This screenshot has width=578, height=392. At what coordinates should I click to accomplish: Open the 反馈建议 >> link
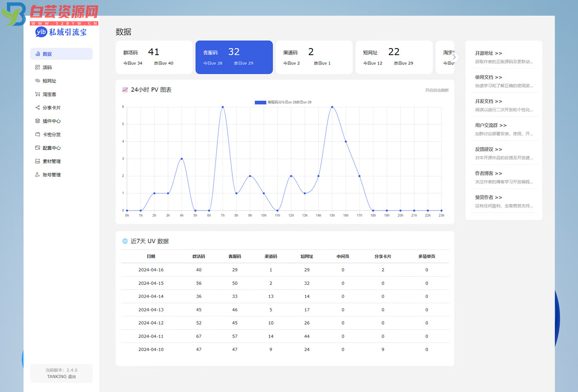pos(489,149)
